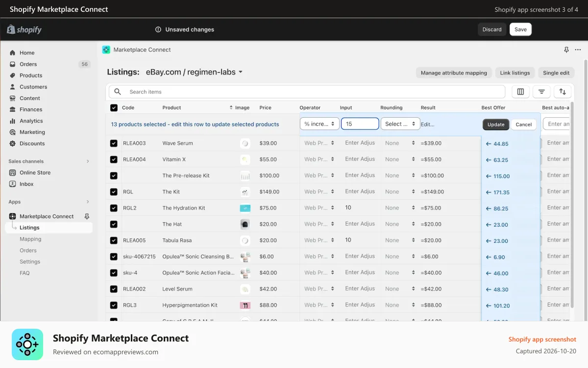
Task: Open the Content section
Action: click(30, 98)
